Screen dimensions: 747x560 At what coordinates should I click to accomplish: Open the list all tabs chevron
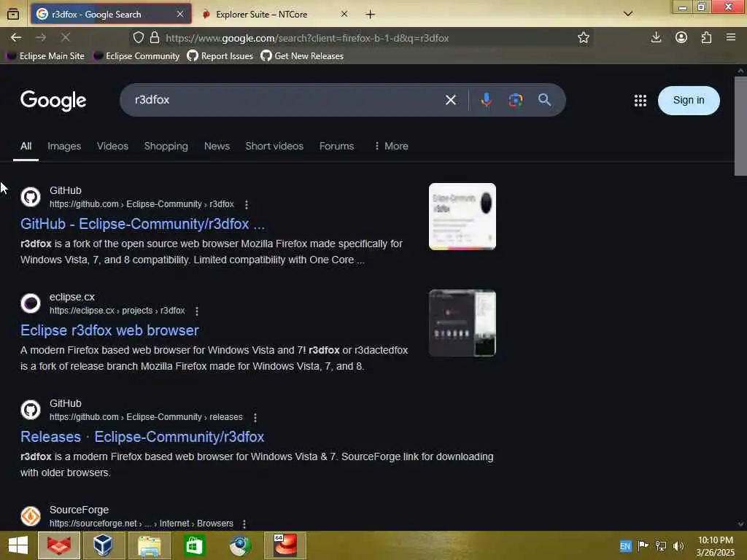628,14
